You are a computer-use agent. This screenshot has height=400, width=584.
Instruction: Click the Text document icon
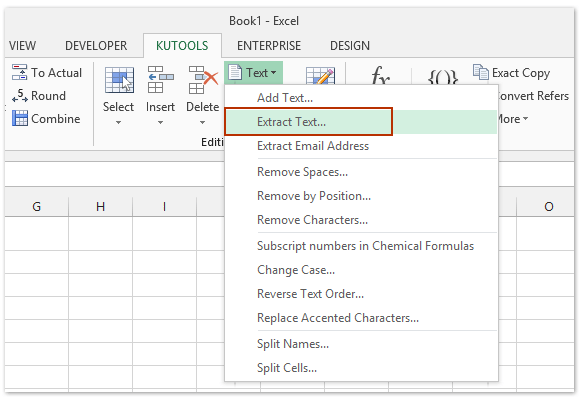tap(235, 72)
